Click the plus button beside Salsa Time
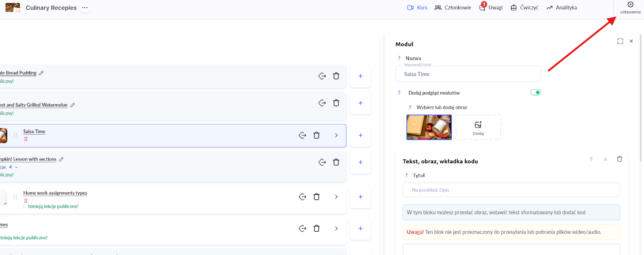Screen dimensions: 644x255 (360, 136)
